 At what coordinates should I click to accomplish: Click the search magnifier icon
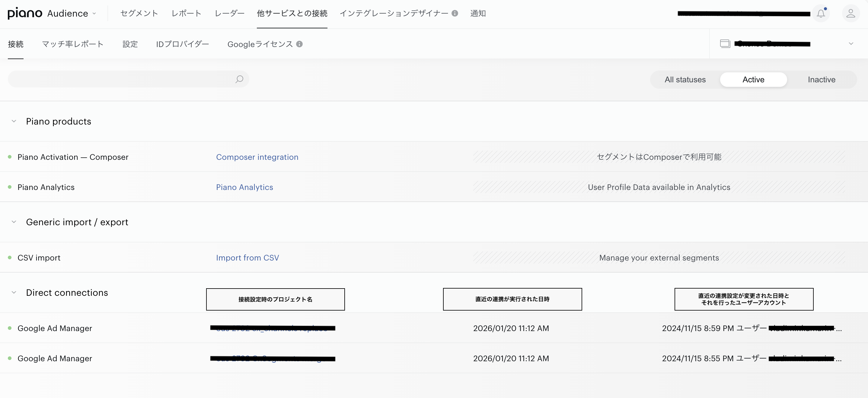click(x=239, y=79)
